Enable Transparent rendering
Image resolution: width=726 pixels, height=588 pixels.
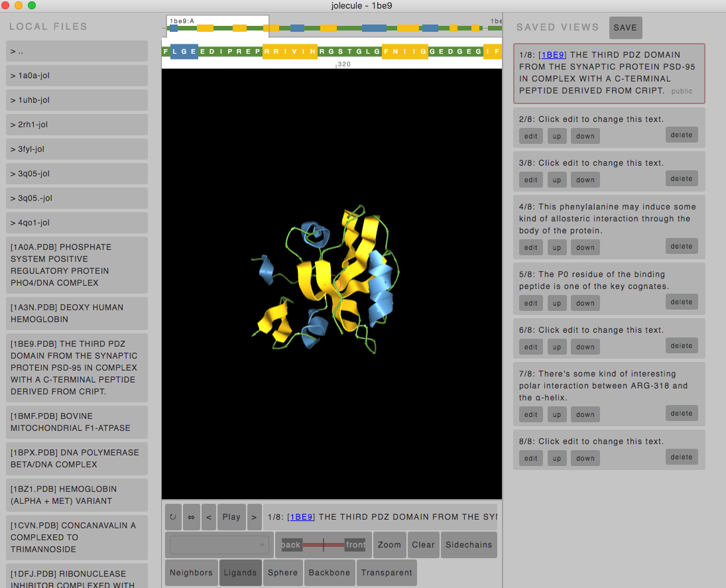point(387,573)
